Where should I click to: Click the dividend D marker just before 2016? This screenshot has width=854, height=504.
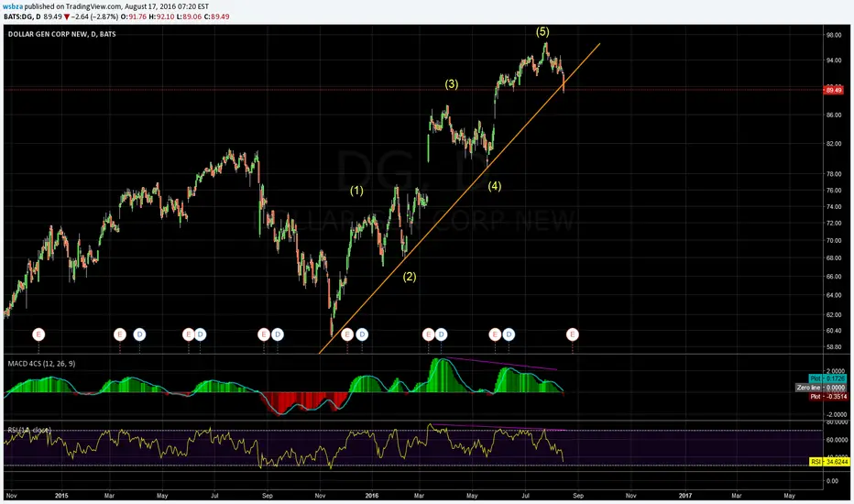(x=362, y=334)
